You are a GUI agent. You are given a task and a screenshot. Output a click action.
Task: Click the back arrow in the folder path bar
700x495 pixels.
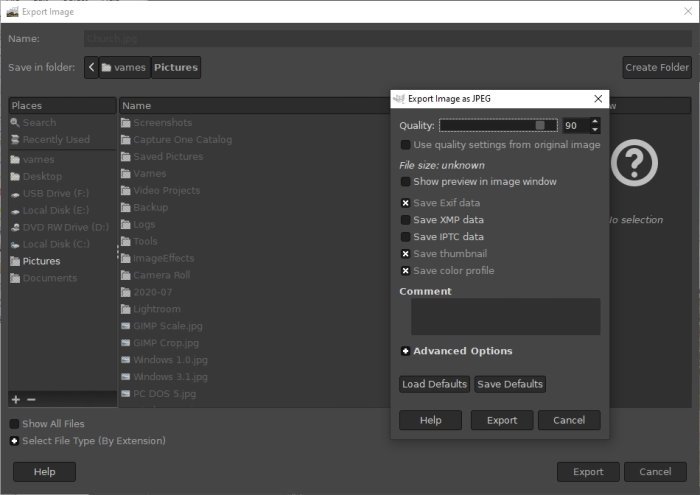coord(92,68)
